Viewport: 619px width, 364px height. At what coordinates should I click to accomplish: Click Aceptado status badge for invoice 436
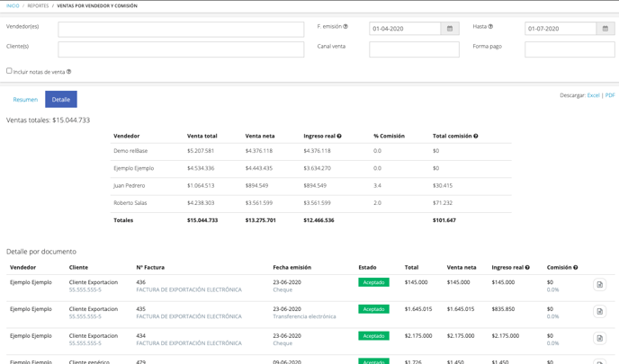[374, 282]
